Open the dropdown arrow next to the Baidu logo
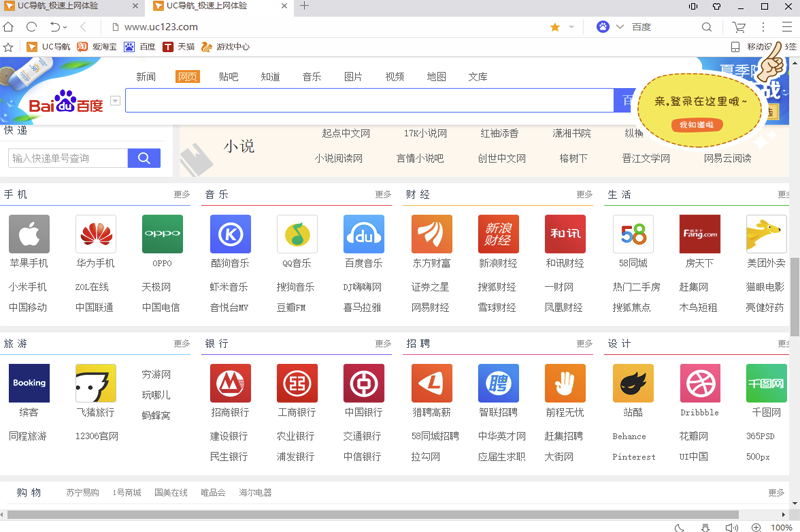 pos(116,101)
